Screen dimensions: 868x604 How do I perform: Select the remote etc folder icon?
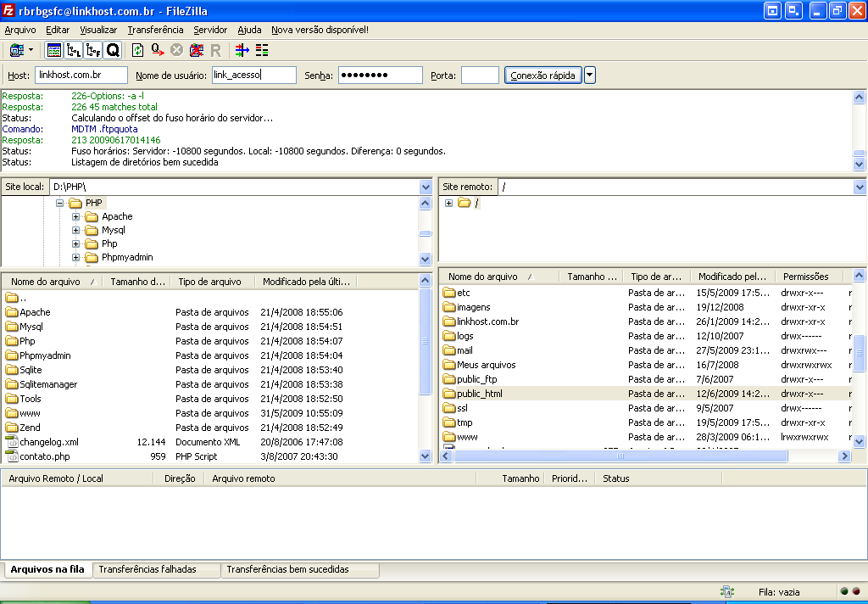click(449, 293)
